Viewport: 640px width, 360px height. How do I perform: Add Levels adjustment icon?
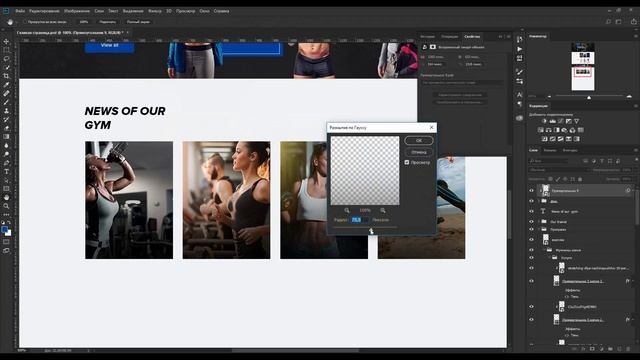[x=552, y=121]
